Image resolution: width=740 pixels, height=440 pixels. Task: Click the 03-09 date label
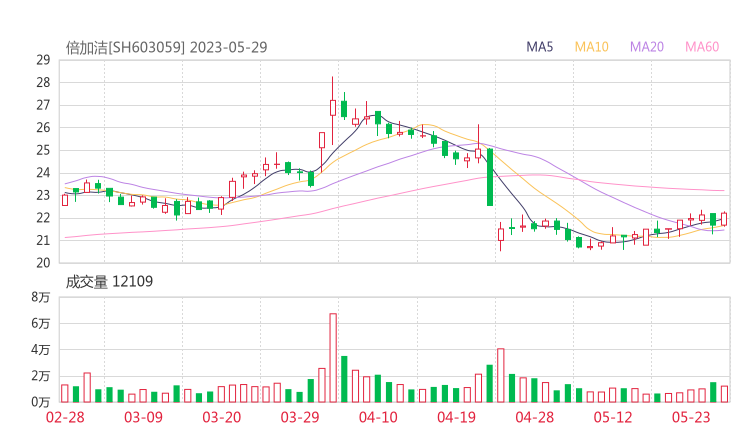(x=143, y=417)
